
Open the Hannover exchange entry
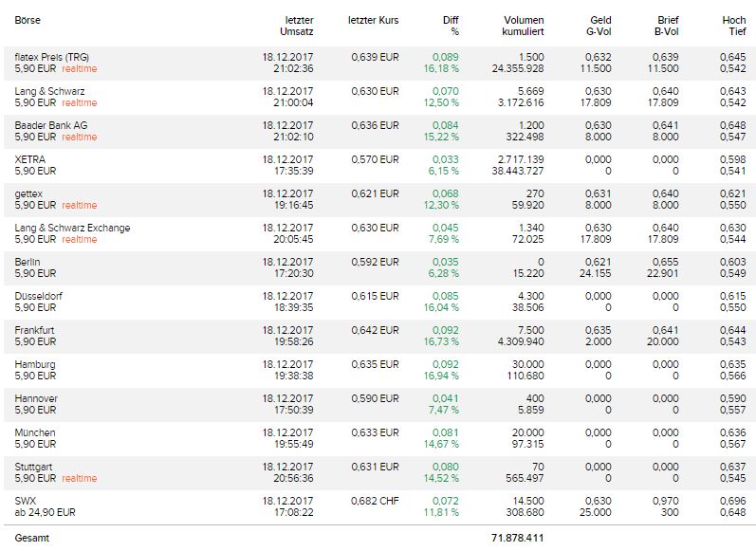pyautogui.click(x=36, y=398)
